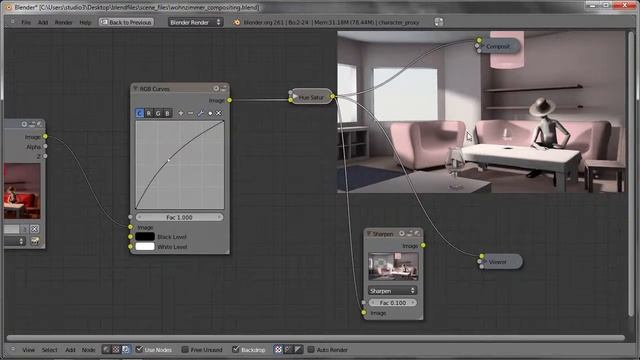Open the node editor Add menu
640x360 pixels.
point(70,350)
